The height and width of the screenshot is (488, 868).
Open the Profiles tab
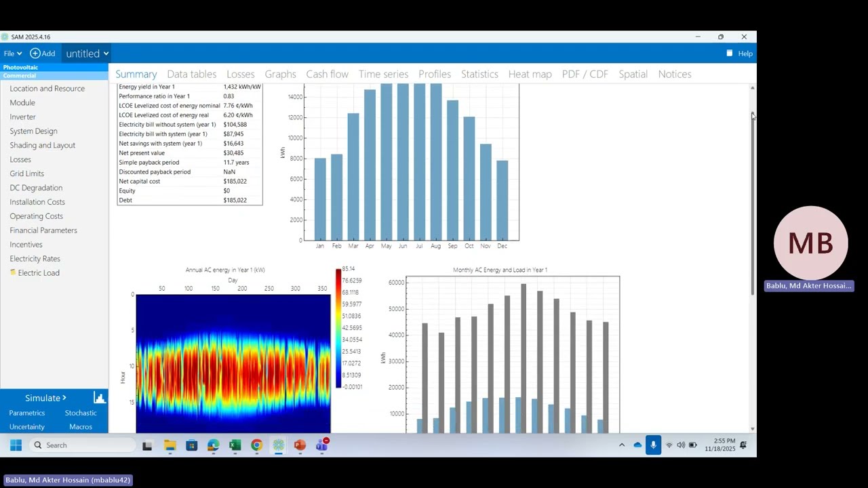(x=435, y=74)
